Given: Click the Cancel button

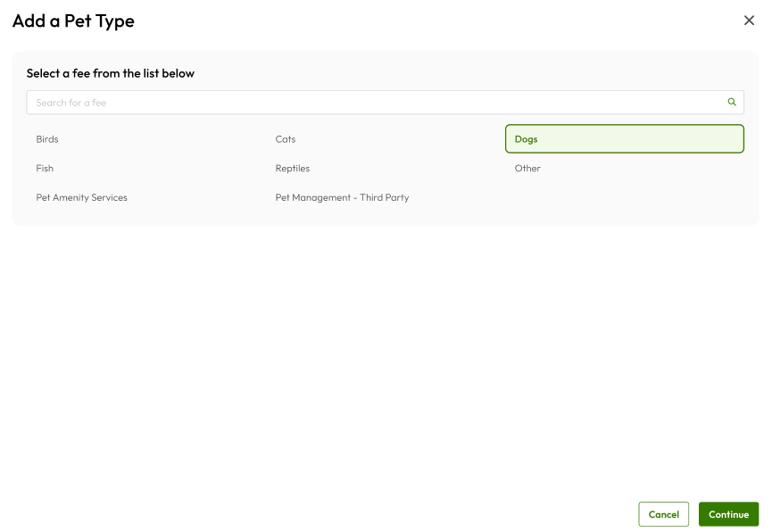Looking at the screenshot, I should tap(663, 514).
